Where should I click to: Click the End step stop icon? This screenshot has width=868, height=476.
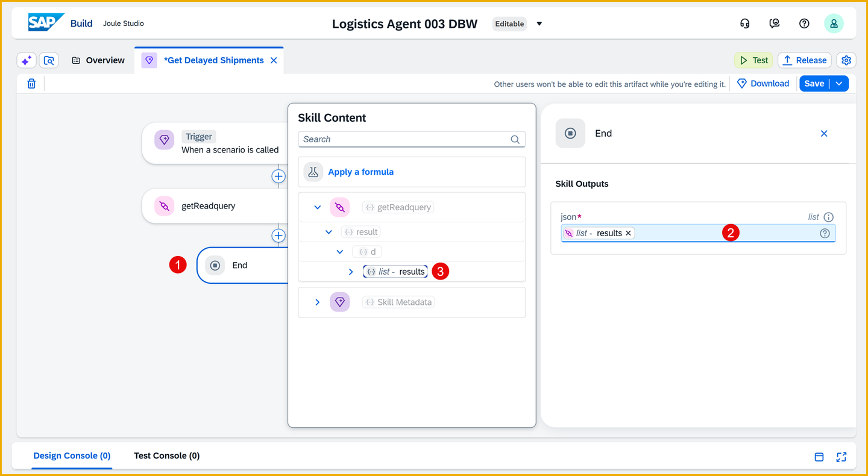click(x=215, y=265)
